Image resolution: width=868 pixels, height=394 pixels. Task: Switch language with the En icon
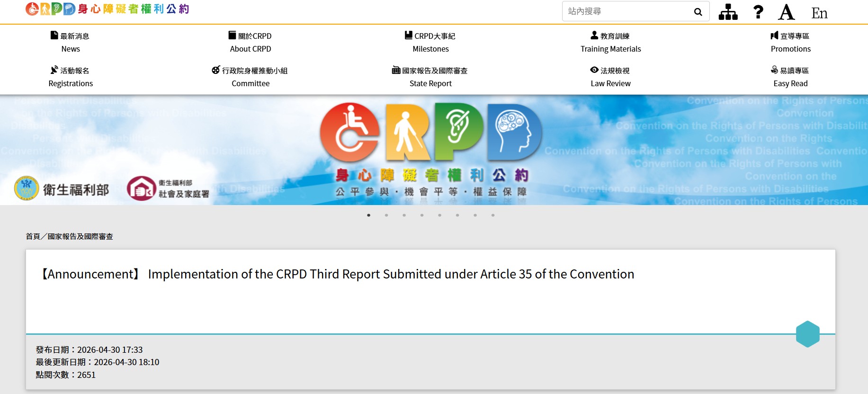(819, 13)
